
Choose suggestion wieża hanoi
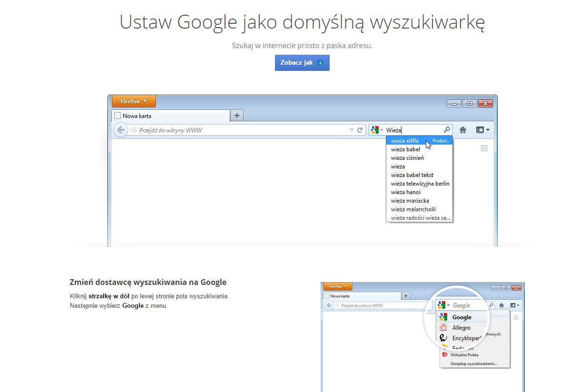click(x=419, y=192)
